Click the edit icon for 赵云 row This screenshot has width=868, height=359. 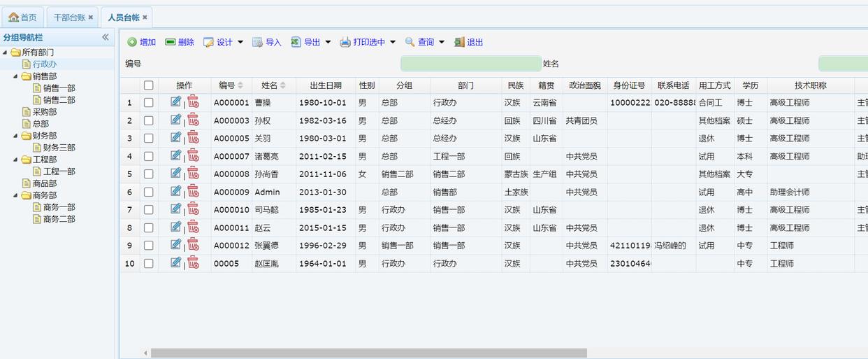click(175, 227)
